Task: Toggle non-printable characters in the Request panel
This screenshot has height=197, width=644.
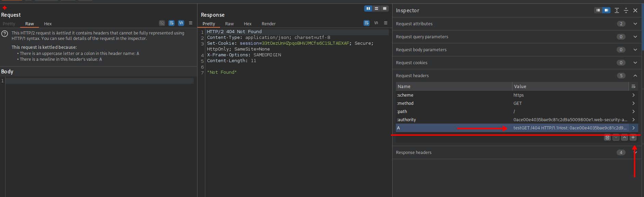Action: (x=181, y=23)
